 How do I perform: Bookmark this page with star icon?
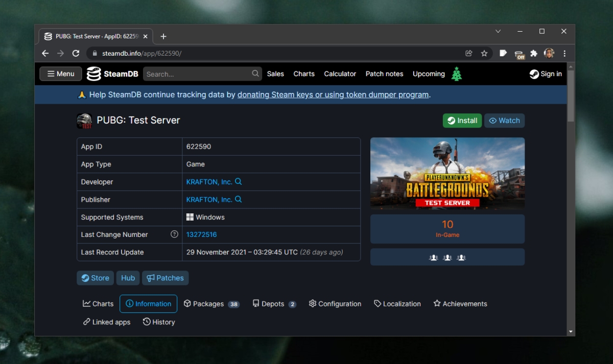484,53
